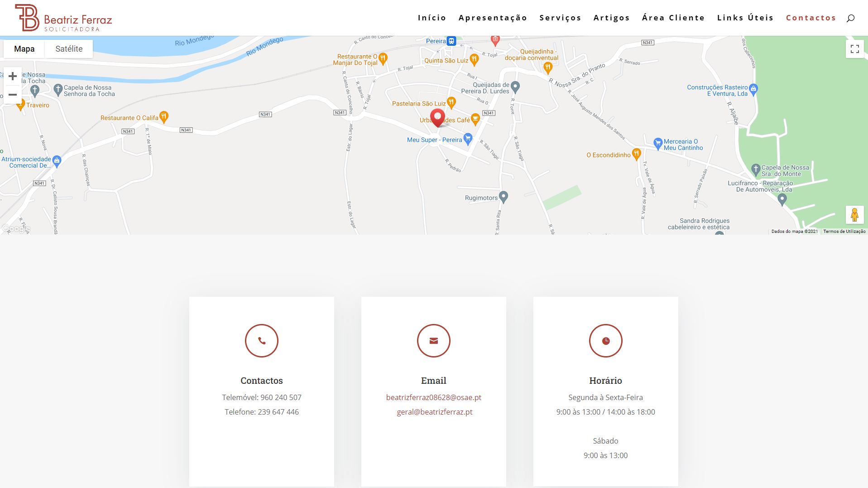Click Sábado schedule text
The height and width of the screenshot is (488, 868).
pyautogui.click(x=606, y=441)
